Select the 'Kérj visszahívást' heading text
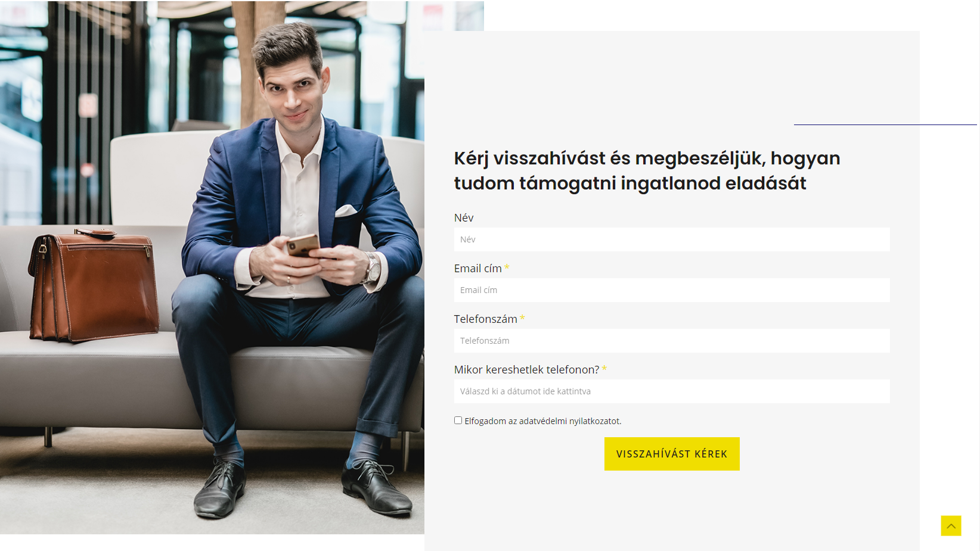The image size is (980, 551). pos(647,170)
